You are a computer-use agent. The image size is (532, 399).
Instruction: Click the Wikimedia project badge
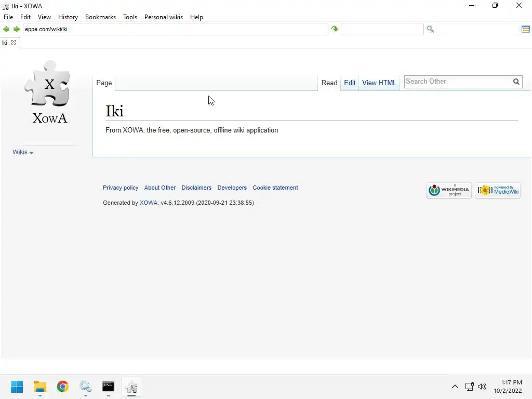point(448,190)
